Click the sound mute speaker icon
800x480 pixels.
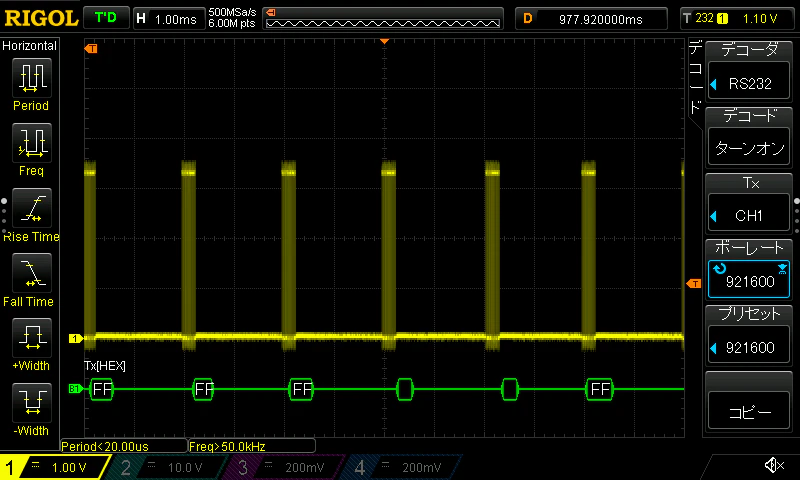point(774,465)
